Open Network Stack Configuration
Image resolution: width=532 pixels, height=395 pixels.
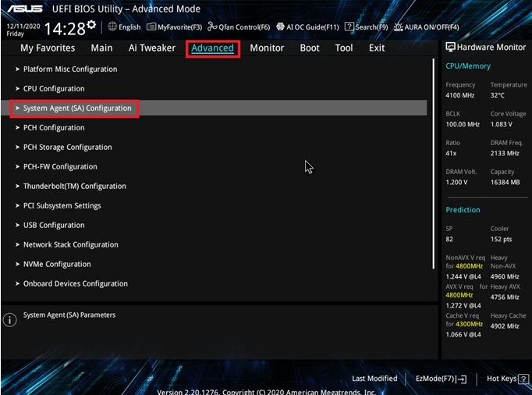(x=70, y=244)
